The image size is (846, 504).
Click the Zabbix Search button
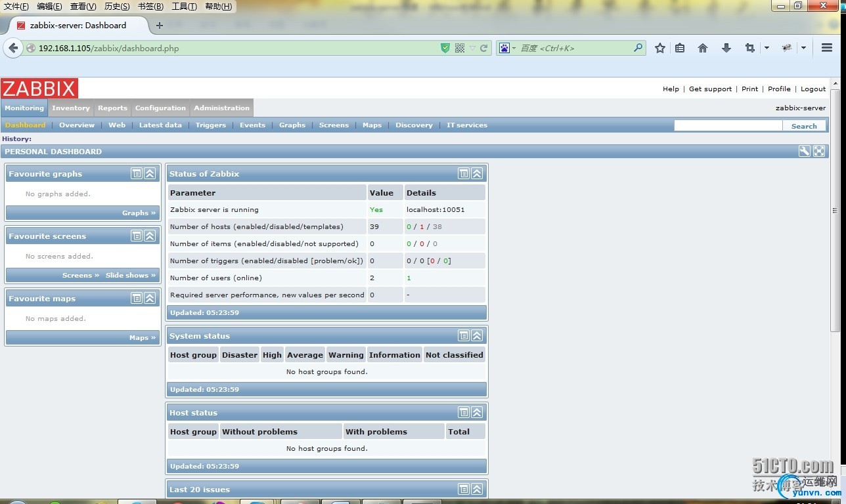tap(804, 125)
